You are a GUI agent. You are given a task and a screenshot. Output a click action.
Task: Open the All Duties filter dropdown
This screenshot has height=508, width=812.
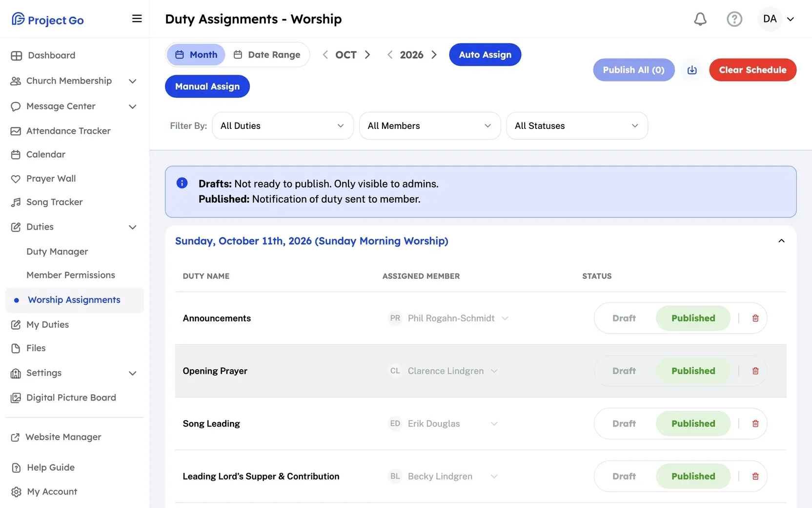283,126
